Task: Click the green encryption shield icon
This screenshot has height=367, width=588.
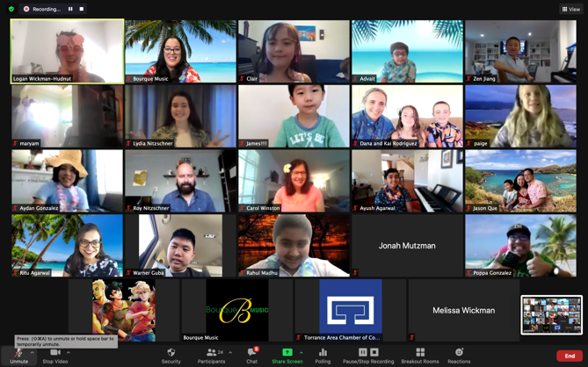Action: [11, 9]
